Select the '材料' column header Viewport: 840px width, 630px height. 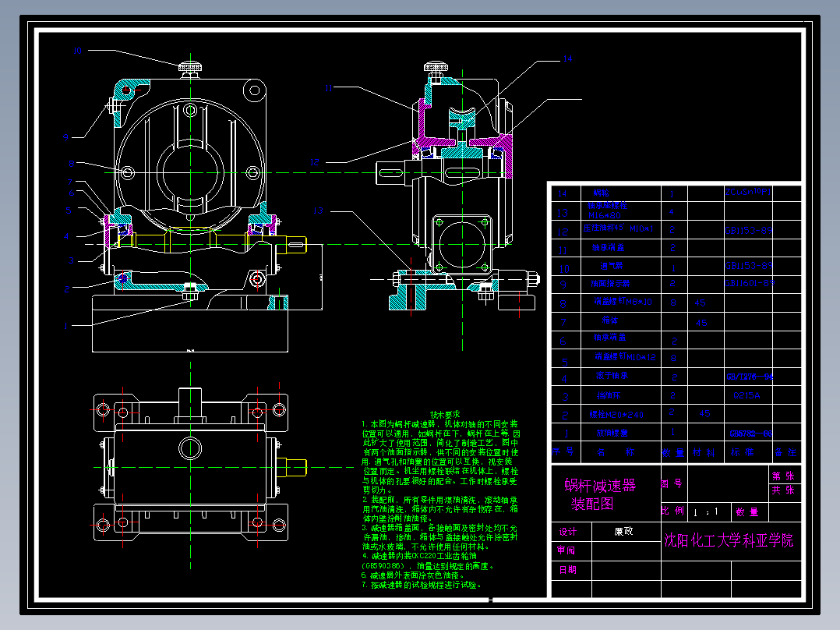click(704, 452)
